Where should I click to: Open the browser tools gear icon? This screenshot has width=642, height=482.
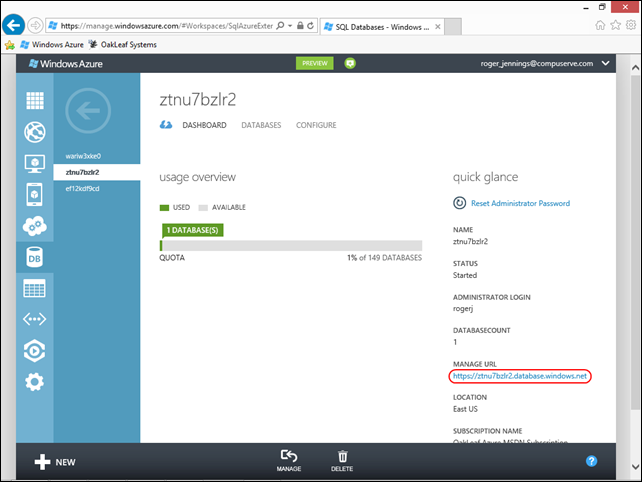tap(631, 25)
